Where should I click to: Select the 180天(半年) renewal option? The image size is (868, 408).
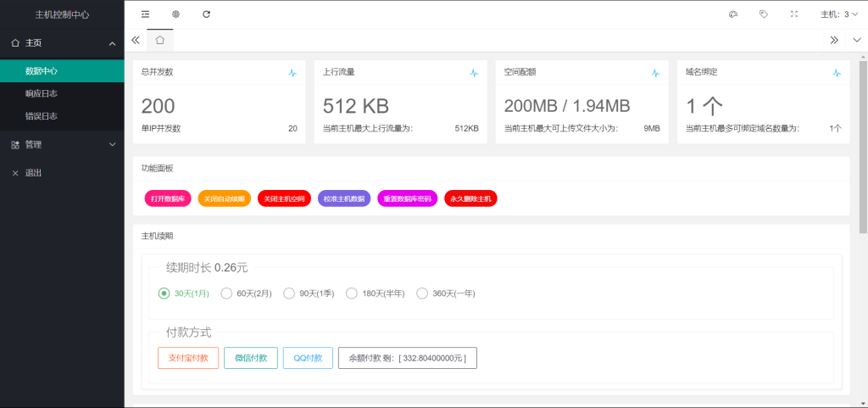376,293
